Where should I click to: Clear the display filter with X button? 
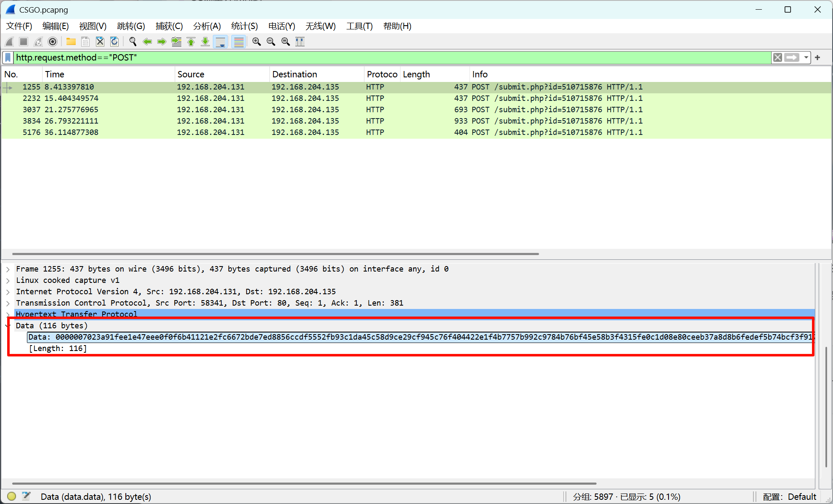point(777,58)
